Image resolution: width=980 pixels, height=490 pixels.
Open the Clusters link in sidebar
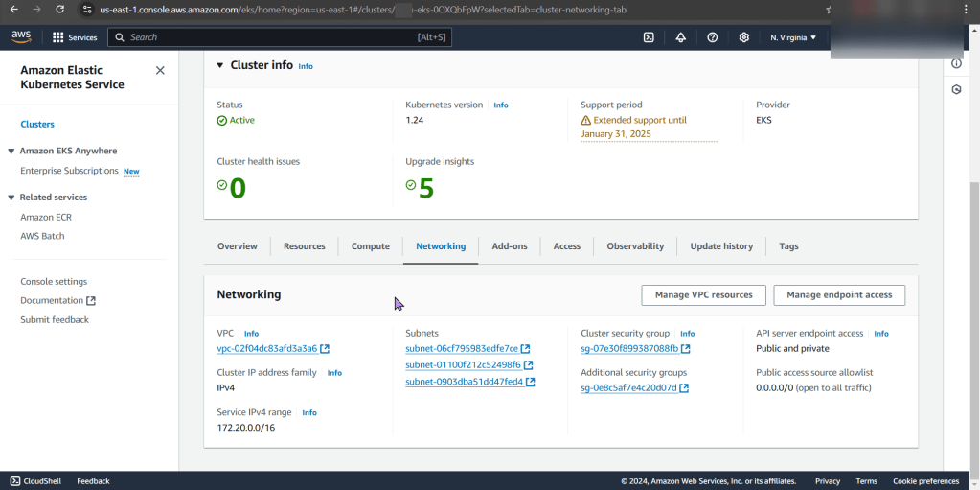pos(37,125)
